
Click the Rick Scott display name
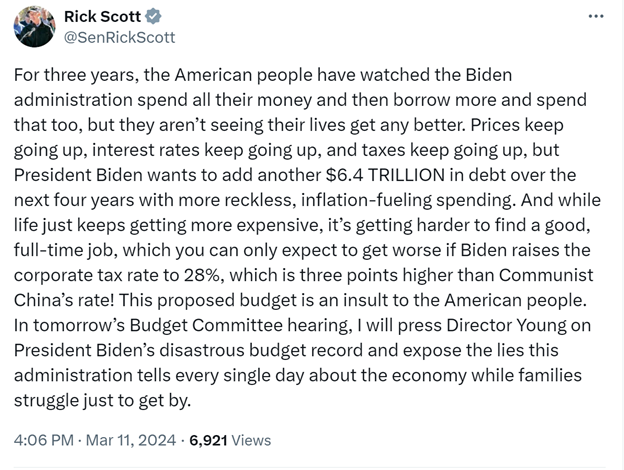[x=102, y=17]
